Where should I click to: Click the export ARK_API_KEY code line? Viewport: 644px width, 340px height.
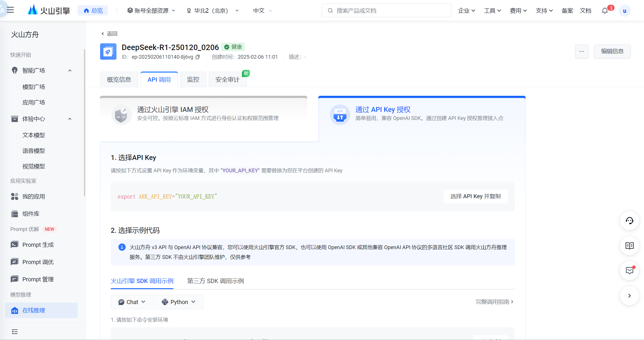pos(167,196)
